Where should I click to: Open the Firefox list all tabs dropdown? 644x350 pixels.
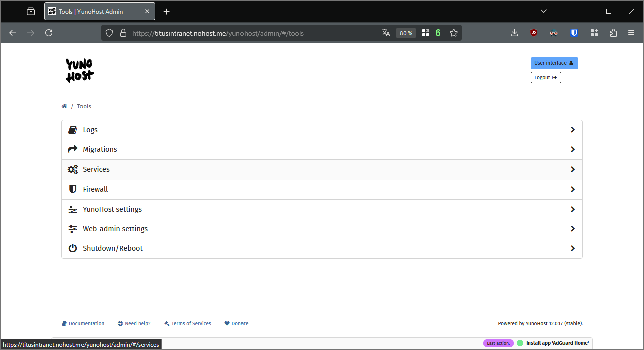tap(544, 11)
